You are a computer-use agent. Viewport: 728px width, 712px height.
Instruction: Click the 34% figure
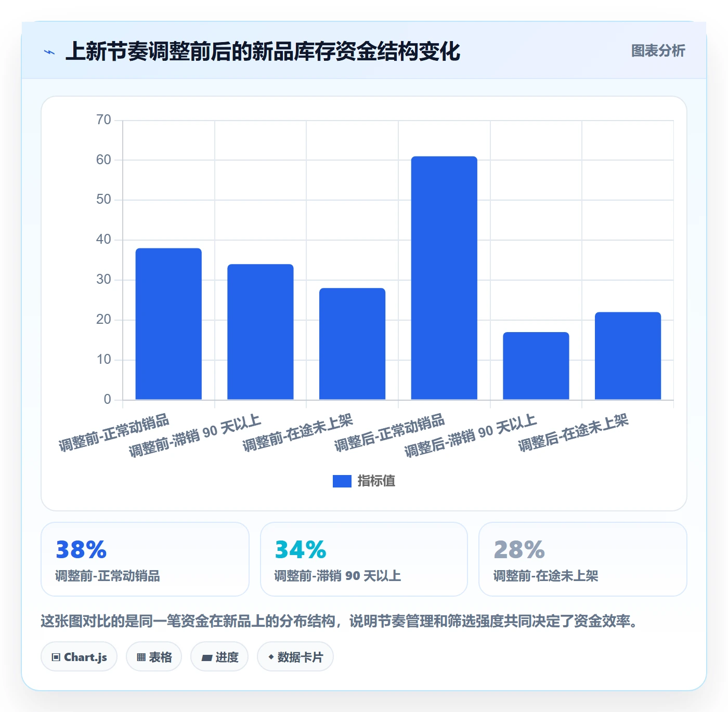300,550
